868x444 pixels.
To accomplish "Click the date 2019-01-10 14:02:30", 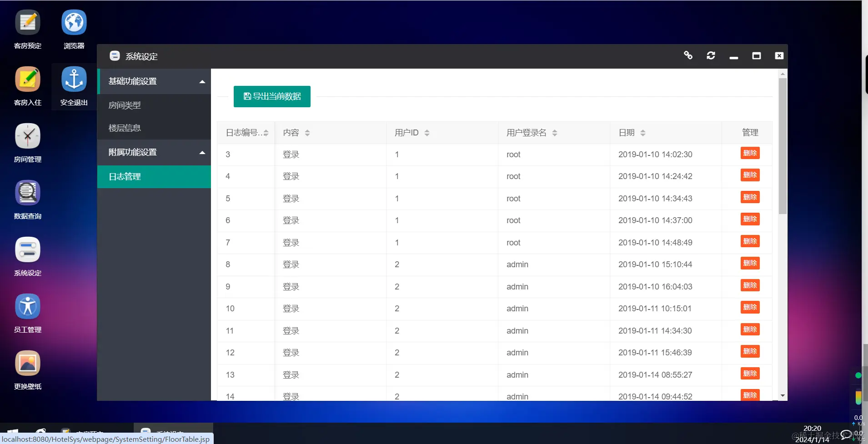I will (655, 155).
